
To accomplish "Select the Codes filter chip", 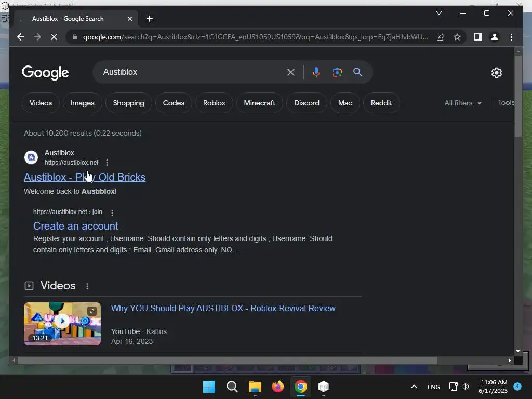I will pos(174,103).
